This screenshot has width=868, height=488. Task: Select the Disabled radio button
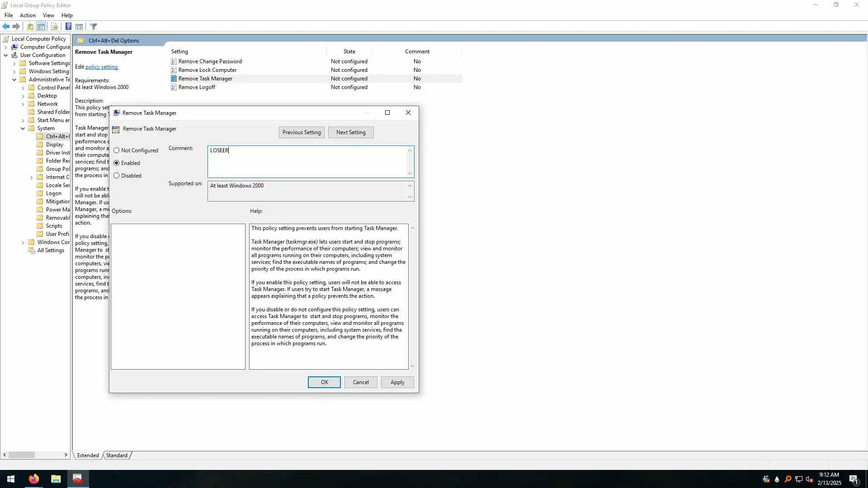117,176
